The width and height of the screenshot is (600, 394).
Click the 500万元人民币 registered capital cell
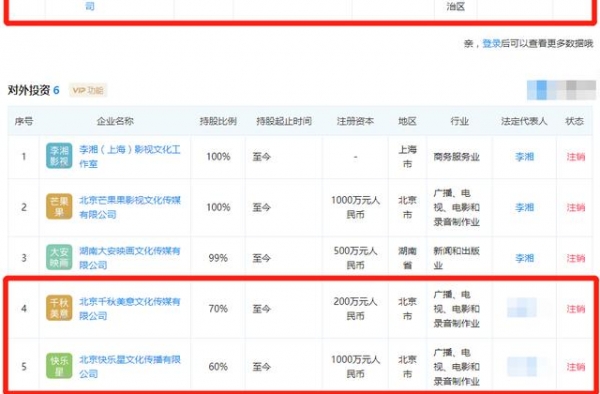(355, 258)
